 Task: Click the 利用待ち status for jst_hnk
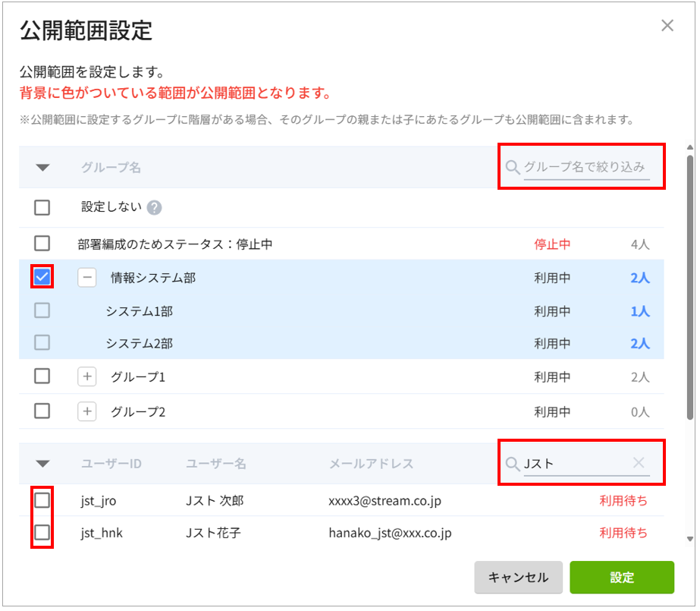click(623, 533)
